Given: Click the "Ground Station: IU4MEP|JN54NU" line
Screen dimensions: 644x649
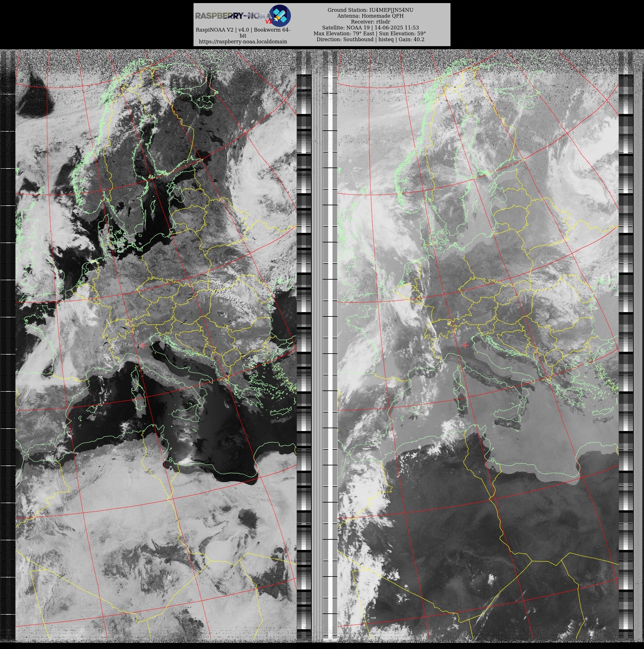Looking at the screenshot, I should point(370,10).
